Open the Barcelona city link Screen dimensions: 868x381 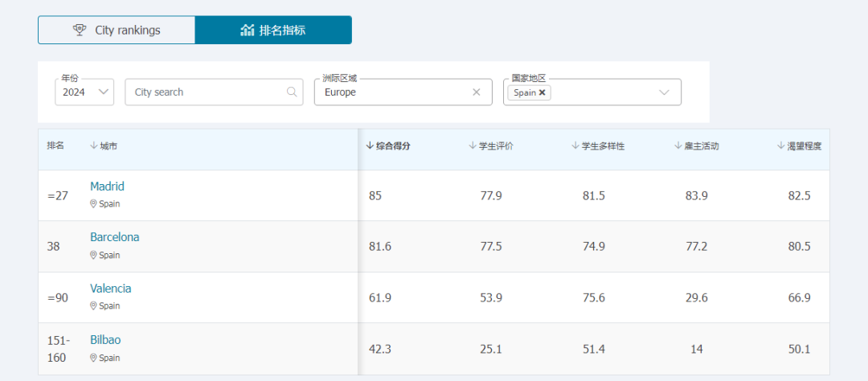point(114,237)
